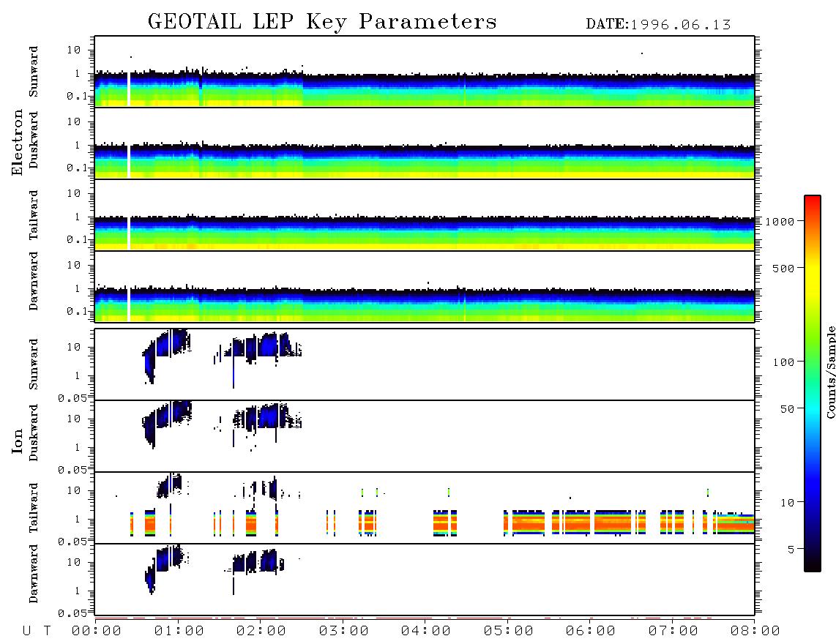The width and height of the screenshot is (836, 644).
Task: Click the vertical "Electron" group label
Action: pyautogui.click(x=18, y=142)
